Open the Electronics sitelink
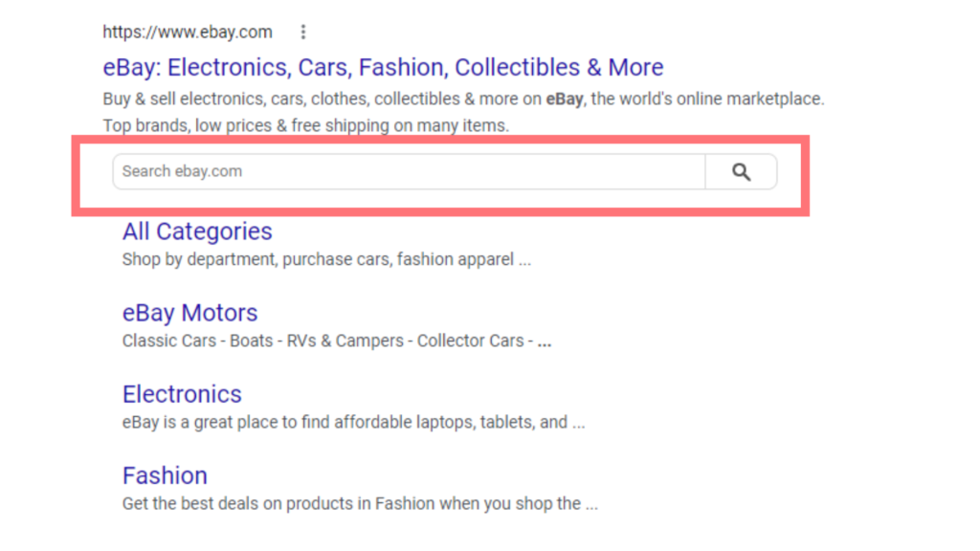This screenshot has height=551, width=980. 182,394
